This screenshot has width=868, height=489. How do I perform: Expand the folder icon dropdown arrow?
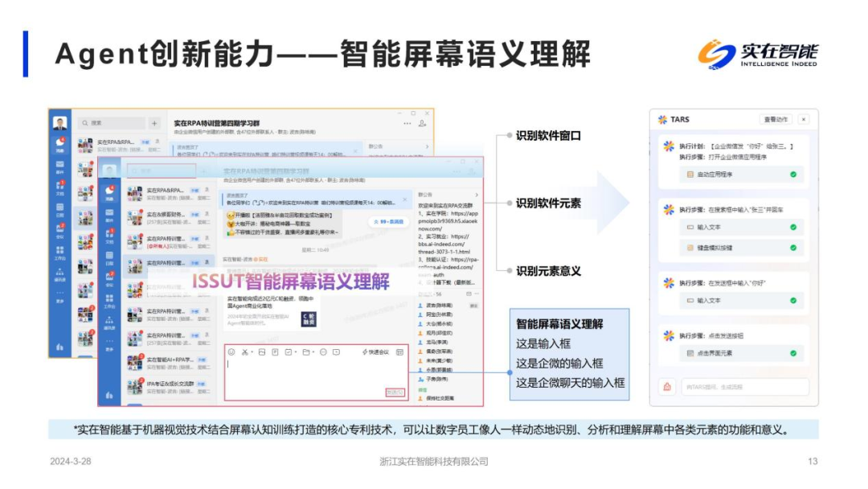click(x=313, y=352)
